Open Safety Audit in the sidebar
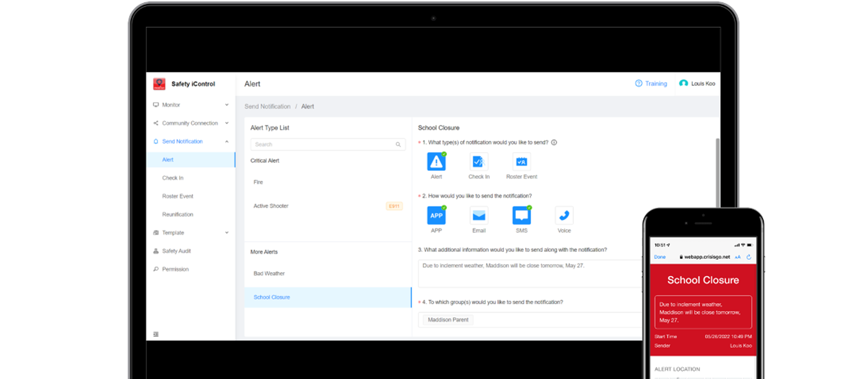 coord(176,251)
